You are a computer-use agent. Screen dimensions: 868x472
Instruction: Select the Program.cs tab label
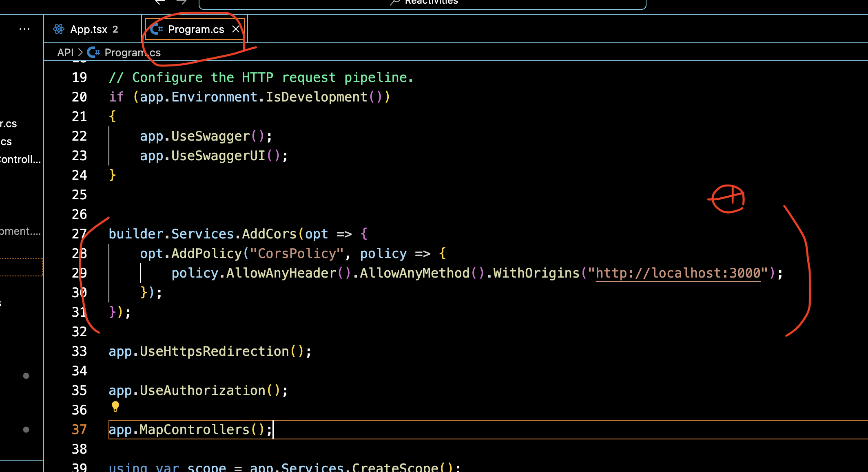[x=196, y=29]
